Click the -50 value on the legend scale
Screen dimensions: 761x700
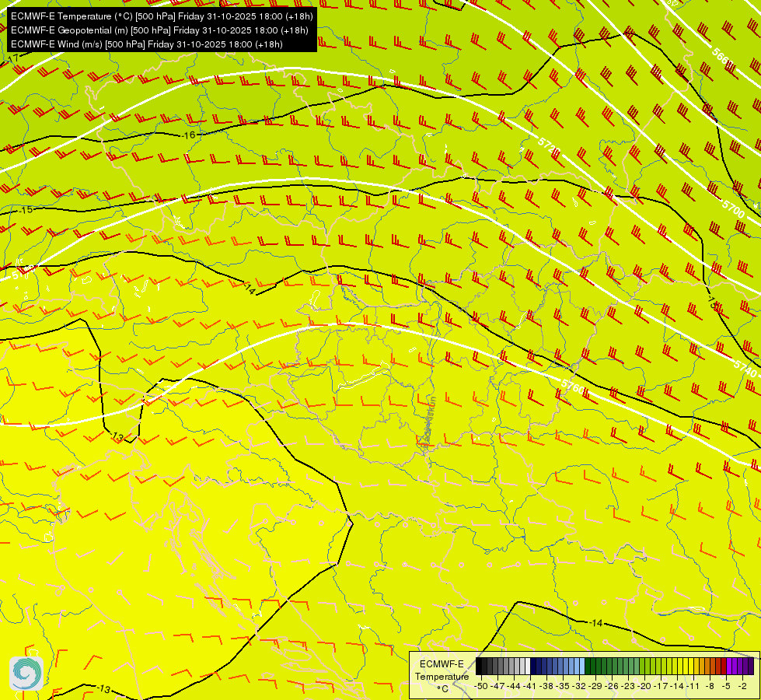(x=481, y=686)
